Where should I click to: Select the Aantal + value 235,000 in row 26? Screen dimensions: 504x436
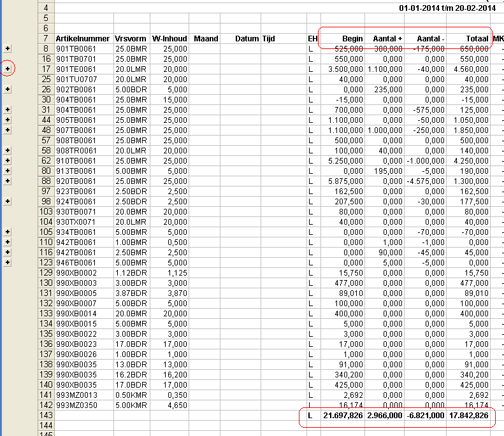coord(384,90)
